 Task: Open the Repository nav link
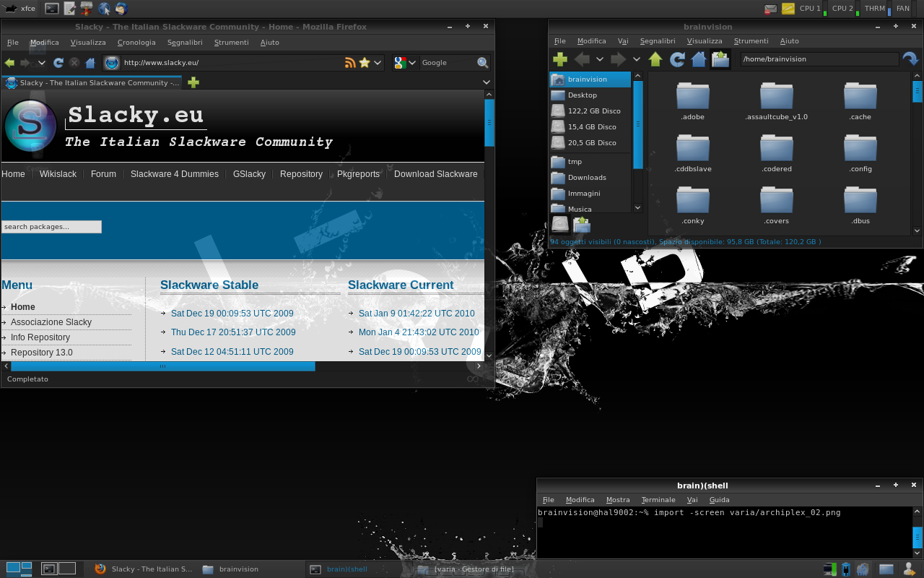pyautogui.click(x=301, y=174)
